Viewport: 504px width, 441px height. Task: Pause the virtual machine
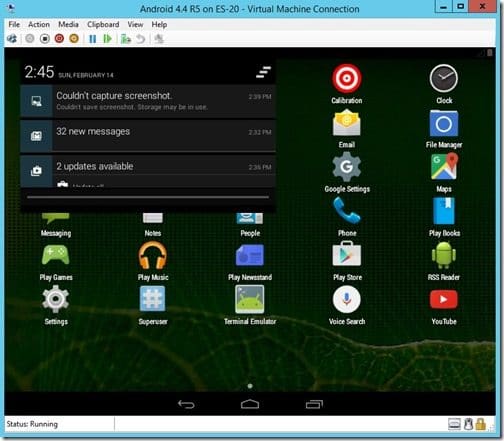(x=93, y=39)
